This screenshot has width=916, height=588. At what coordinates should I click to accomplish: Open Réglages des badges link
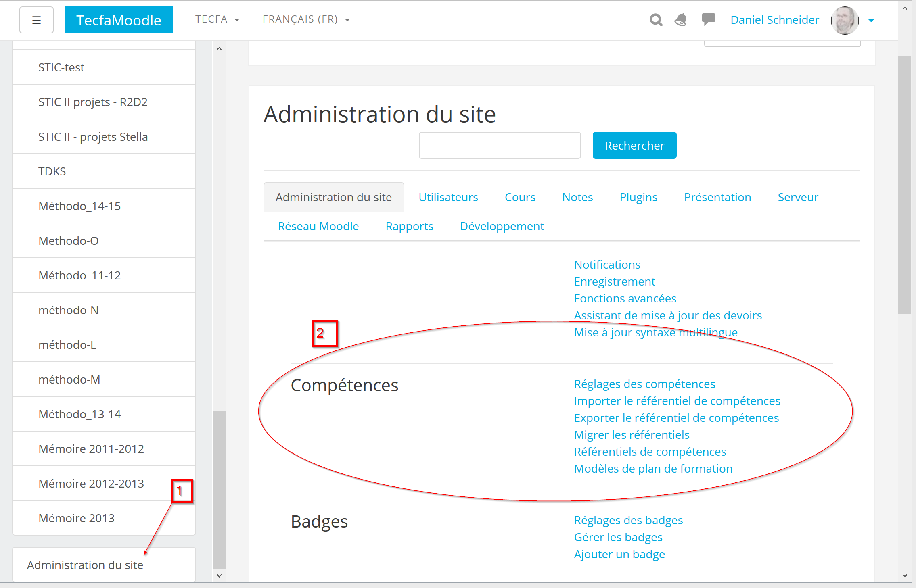(628, 520)
